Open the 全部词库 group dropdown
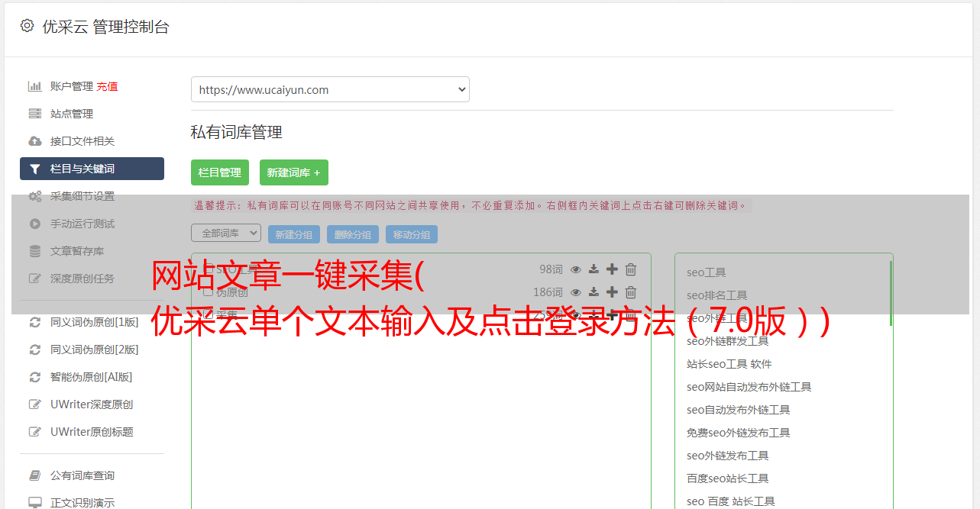The width and height of the screenshot is (980, 509). [x=226, y=233]
